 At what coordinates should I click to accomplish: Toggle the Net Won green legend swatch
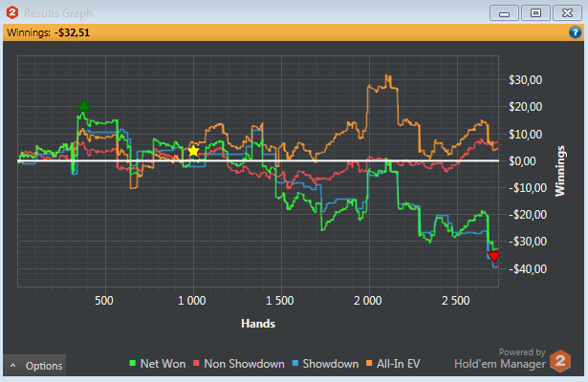[132, 363]
